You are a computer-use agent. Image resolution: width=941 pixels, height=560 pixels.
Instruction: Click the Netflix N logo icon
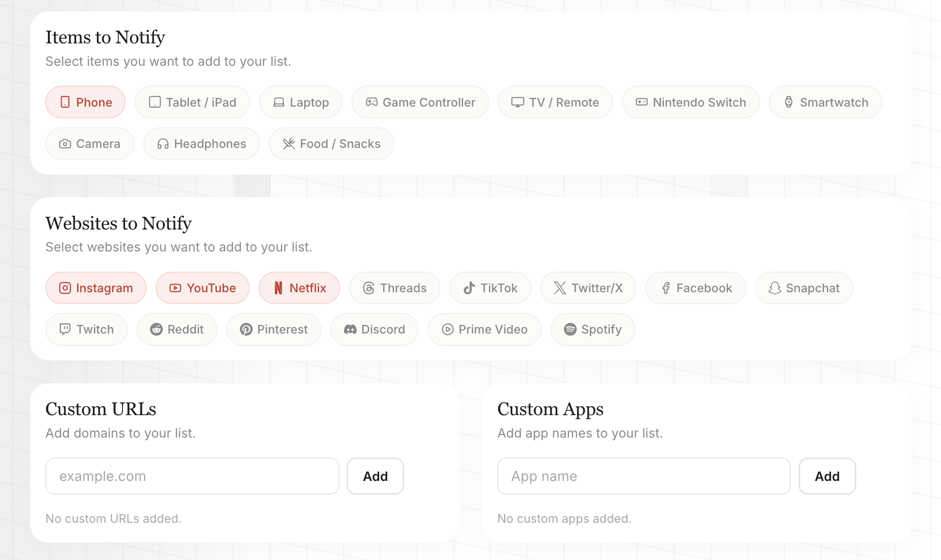click(x=278, y=288)
